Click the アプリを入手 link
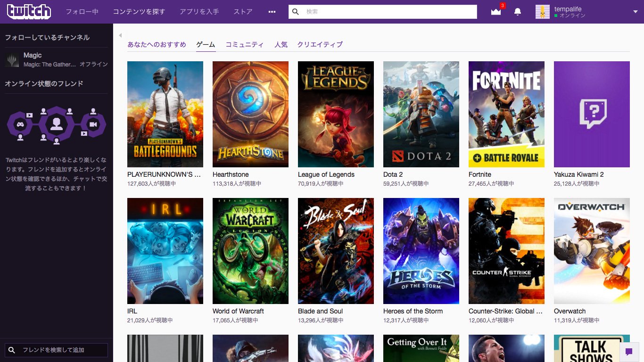This screenshot has height=362, width=644. 198,12
